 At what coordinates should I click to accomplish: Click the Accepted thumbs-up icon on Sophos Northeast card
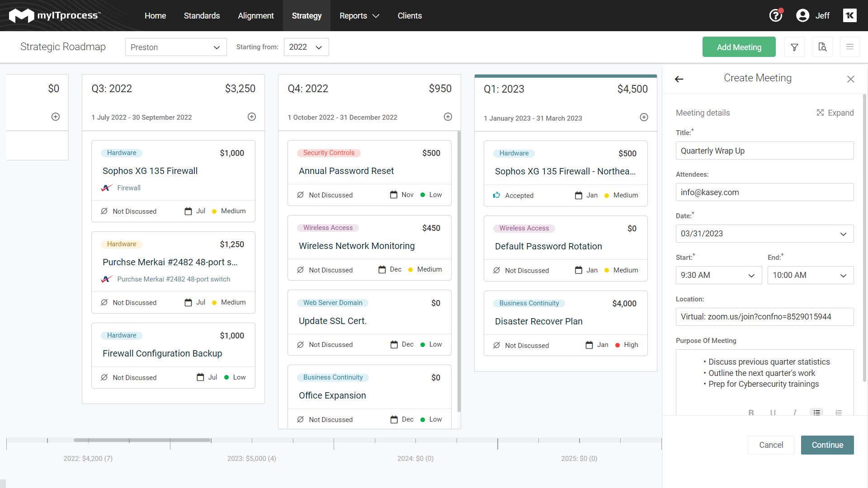click(x=496, y=195)
